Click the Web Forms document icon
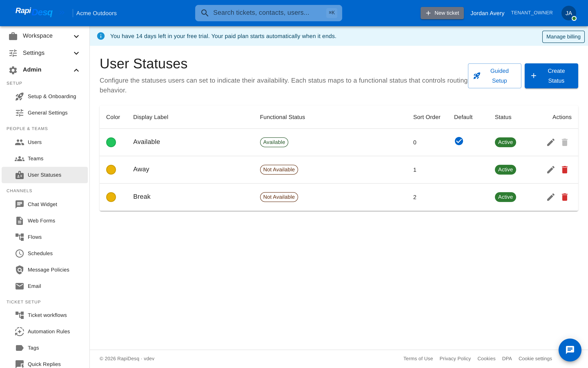Viewport: 588px width, 368px height. (19, 221)
